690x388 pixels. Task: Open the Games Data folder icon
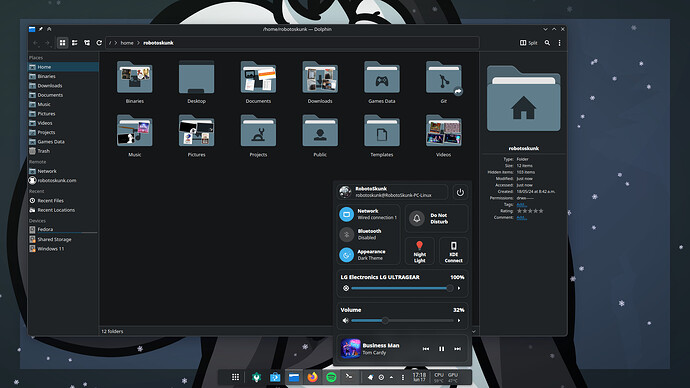[382, 78]
